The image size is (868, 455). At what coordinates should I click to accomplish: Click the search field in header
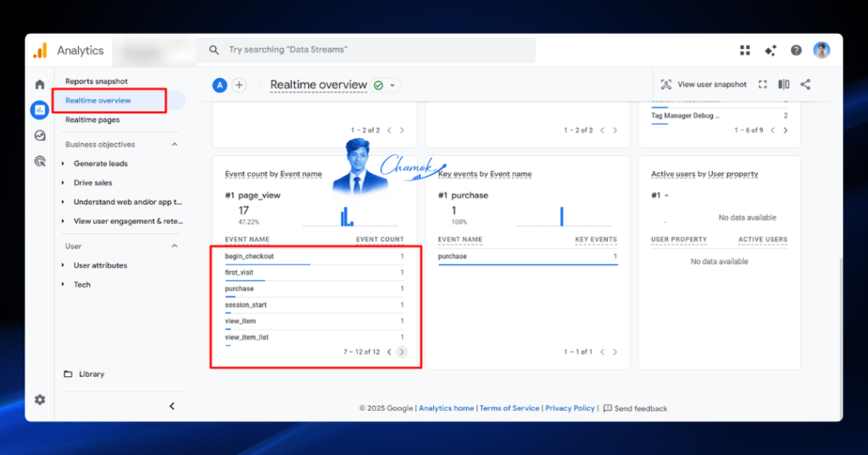click(x=366, y=50)
